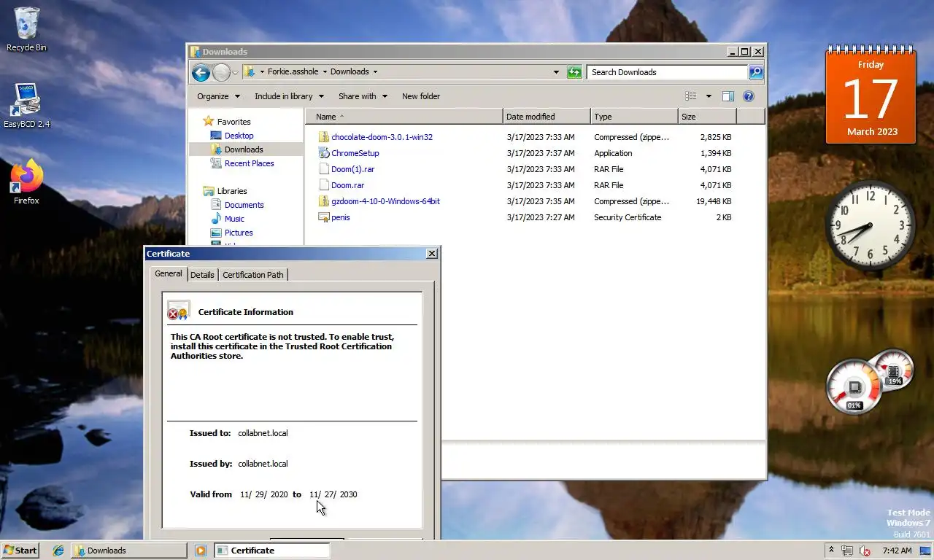Go back in the Downloads window
This screenshot has height=560, width=934.
click(x=201, y=72)
